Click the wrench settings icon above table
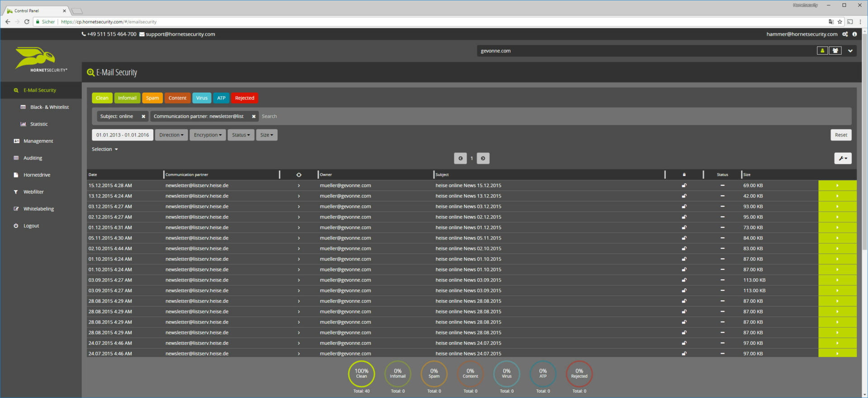The width and height of the screenshot is (868, 398). point(843,158)
